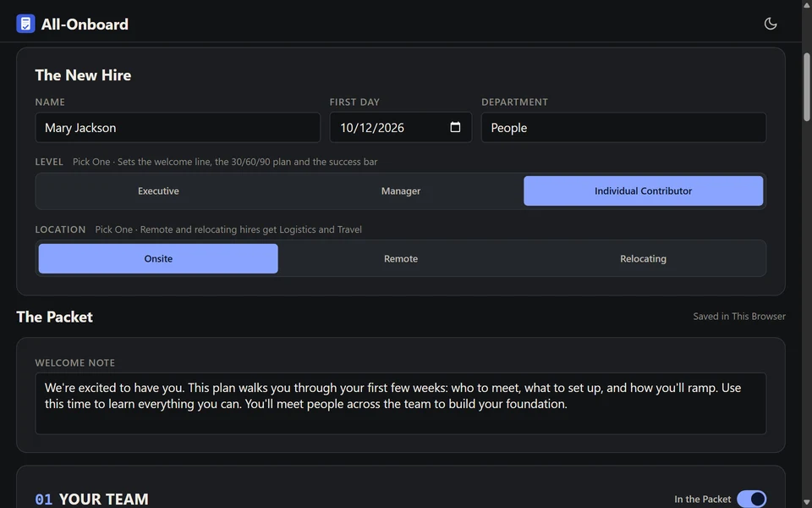
Task: Edit the Department field People
Action: coord(623,128)
